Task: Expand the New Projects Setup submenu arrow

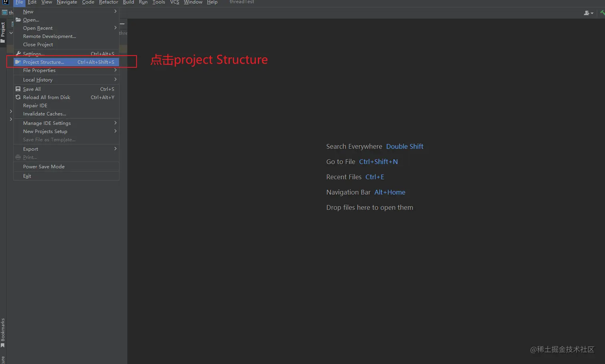Action: tap(115, 131)
